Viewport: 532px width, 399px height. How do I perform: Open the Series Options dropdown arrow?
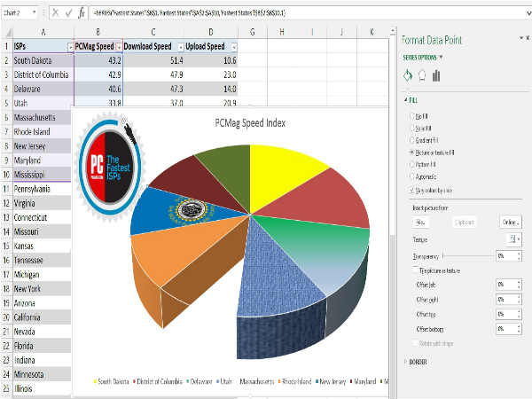442,57
